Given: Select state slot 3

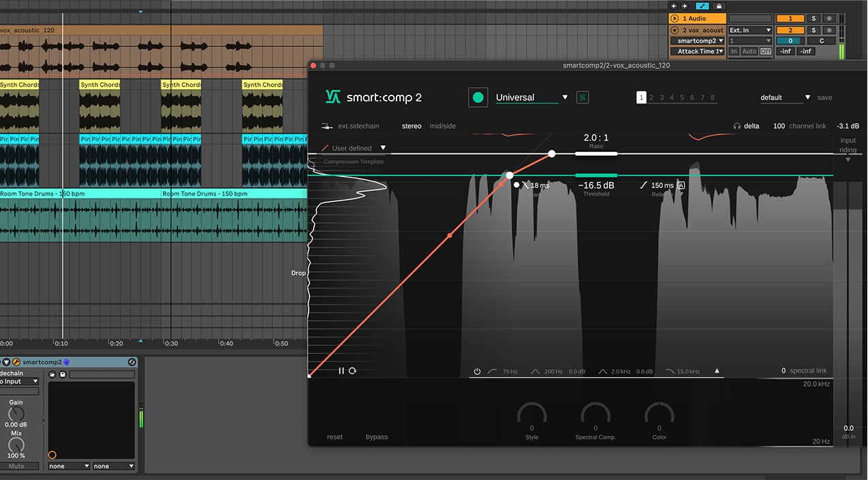Looking at the screenshot, I should point(662,97).
